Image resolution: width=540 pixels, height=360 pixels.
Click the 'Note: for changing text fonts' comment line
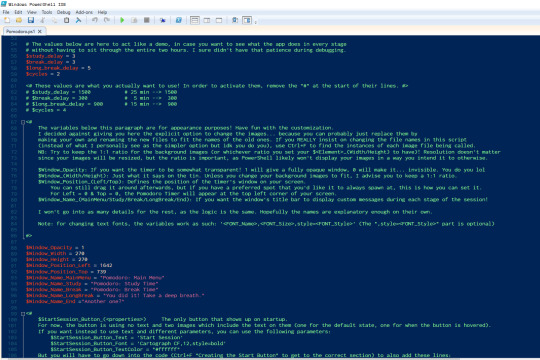266,224
